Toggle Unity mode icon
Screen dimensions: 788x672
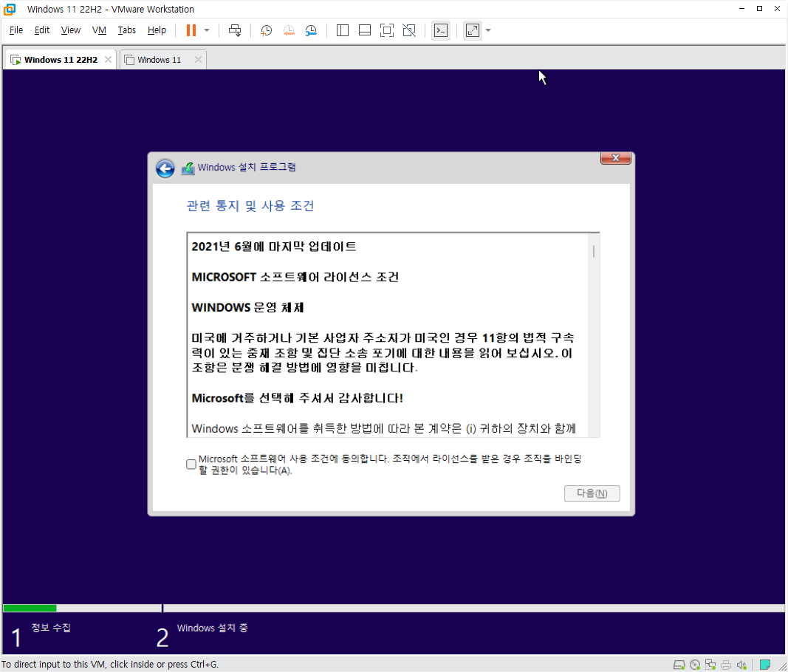click(x=409, y=30)
